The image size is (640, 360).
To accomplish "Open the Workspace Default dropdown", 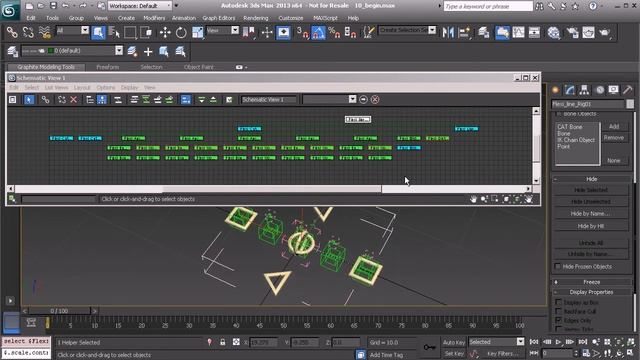I will tap(140, 6).
